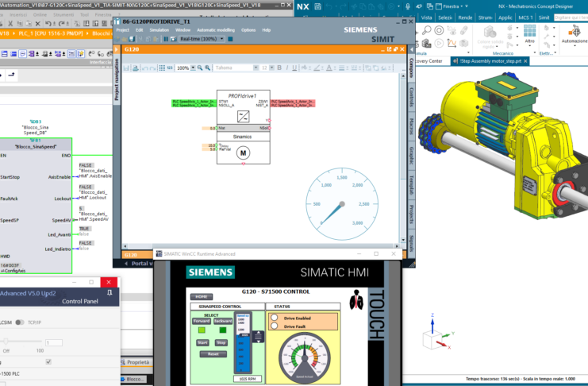
Task: Toggle bold in the G120 chart toolbar
Action: (279, 68)
